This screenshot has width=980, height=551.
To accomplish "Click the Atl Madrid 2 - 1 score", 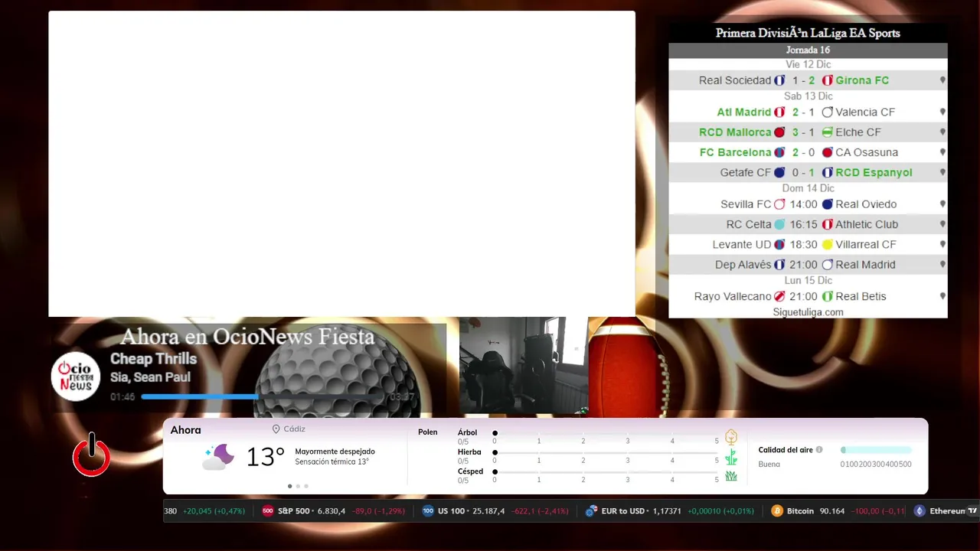I will tap(803, 112).
